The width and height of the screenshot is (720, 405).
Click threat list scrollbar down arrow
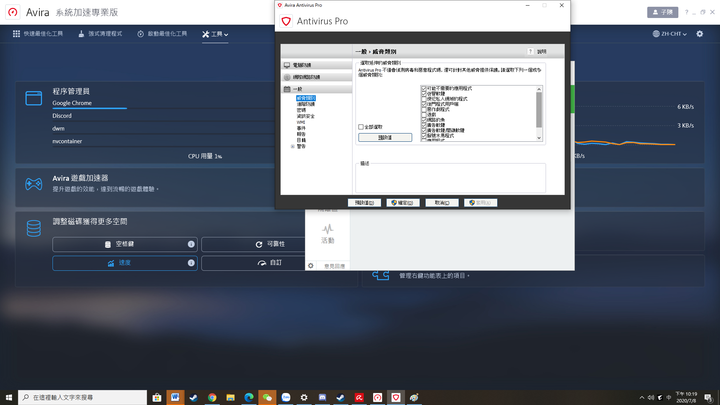[539, 138]
